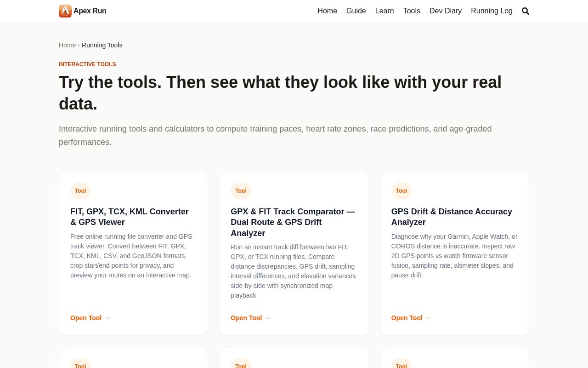Open the Running Log nav item

point(492,11)
